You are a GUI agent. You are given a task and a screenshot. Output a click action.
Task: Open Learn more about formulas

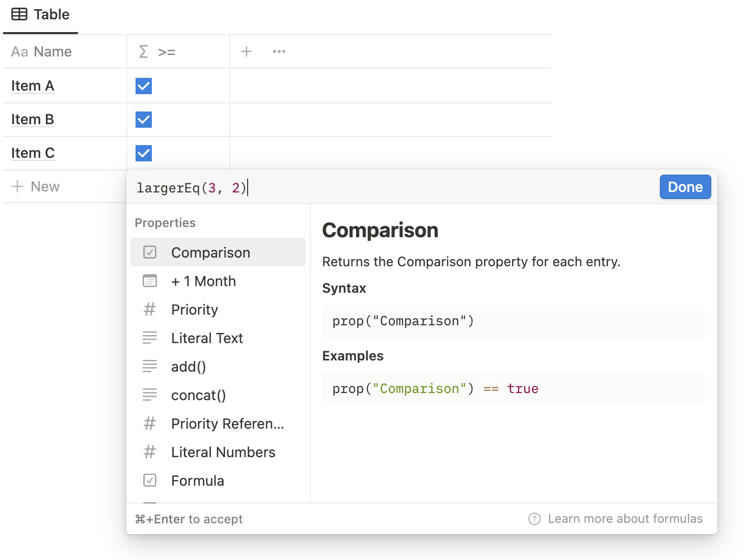(625, 519)
